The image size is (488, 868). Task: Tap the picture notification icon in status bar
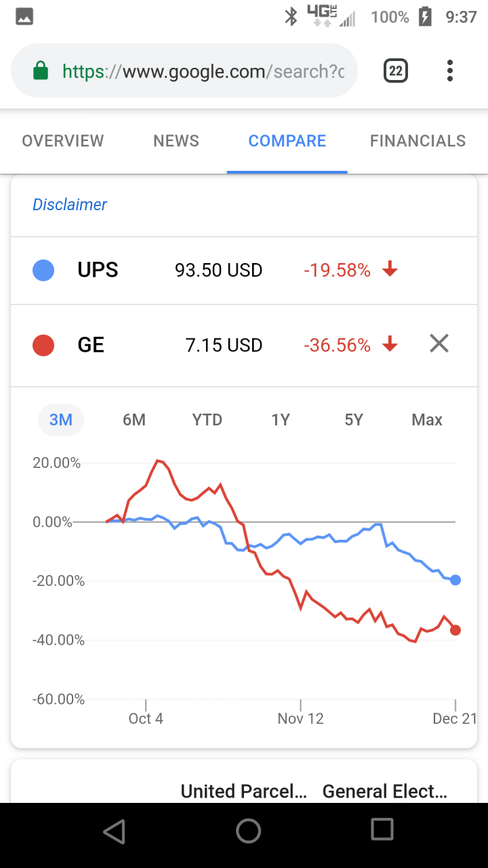click(x=24, y=17)
